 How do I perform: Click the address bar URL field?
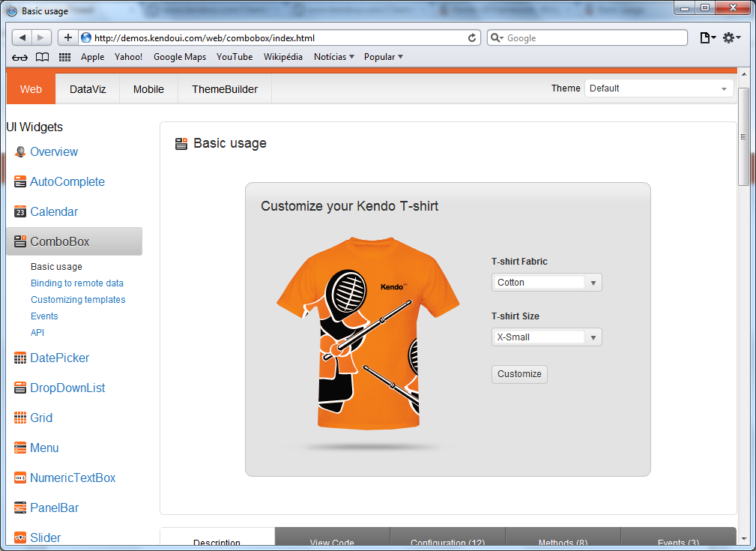point(279,37)
